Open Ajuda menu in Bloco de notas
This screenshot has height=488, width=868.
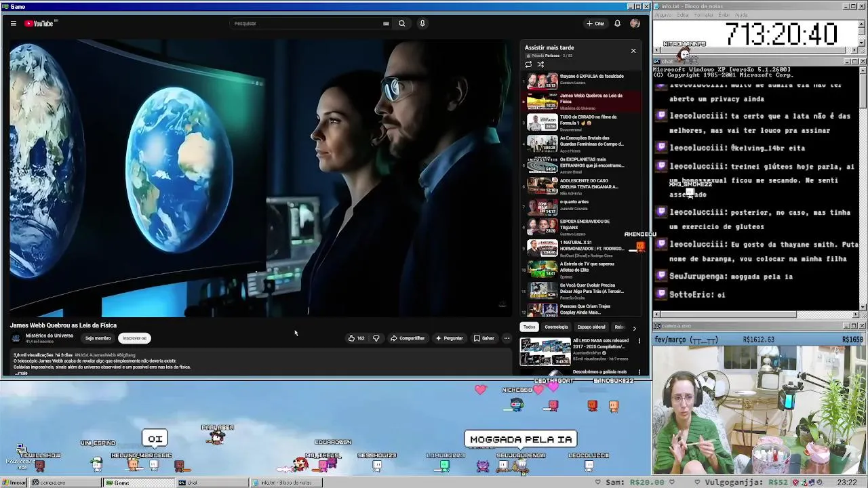[x=741, y=15]
